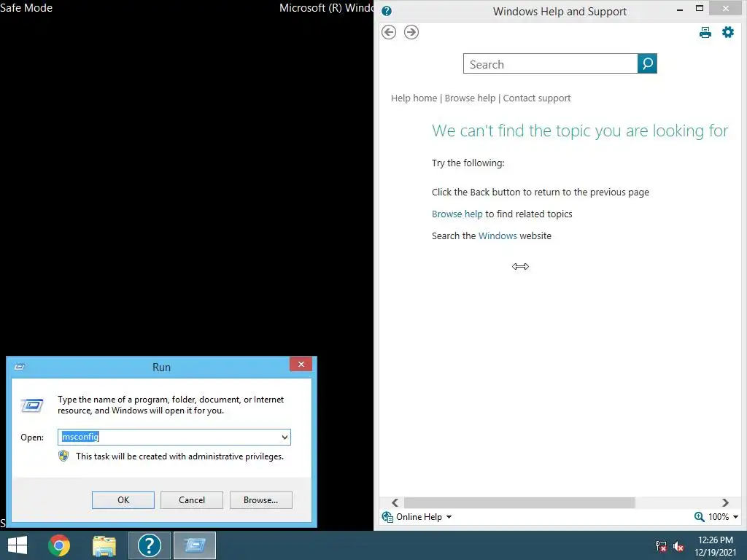This screenshot has width=747, height=560.
Task: Follow the Browse help link in topic text
Action: coord(457,214)
